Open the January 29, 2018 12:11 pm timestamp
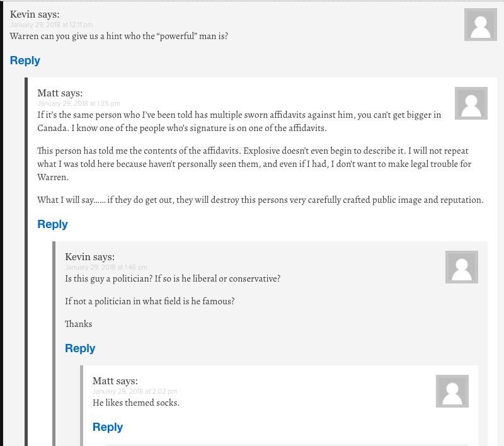The image size is (504, 446). pyautogui.click(x=51, y=25)
